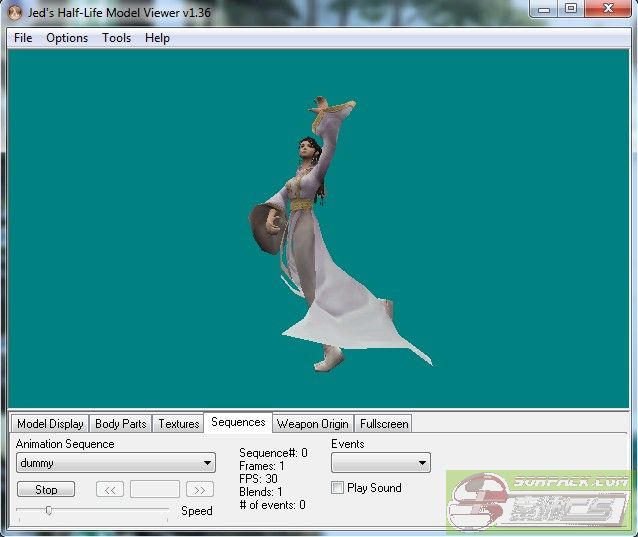Click the Speed slider handle

click(49, 510)
